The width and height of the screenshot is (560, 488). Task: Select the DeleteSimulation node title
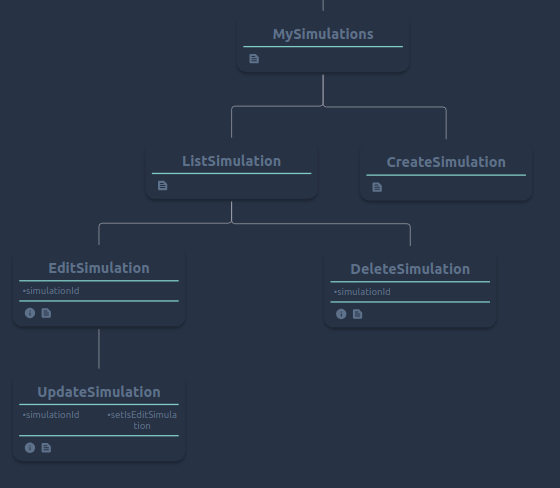pos(410,269)
